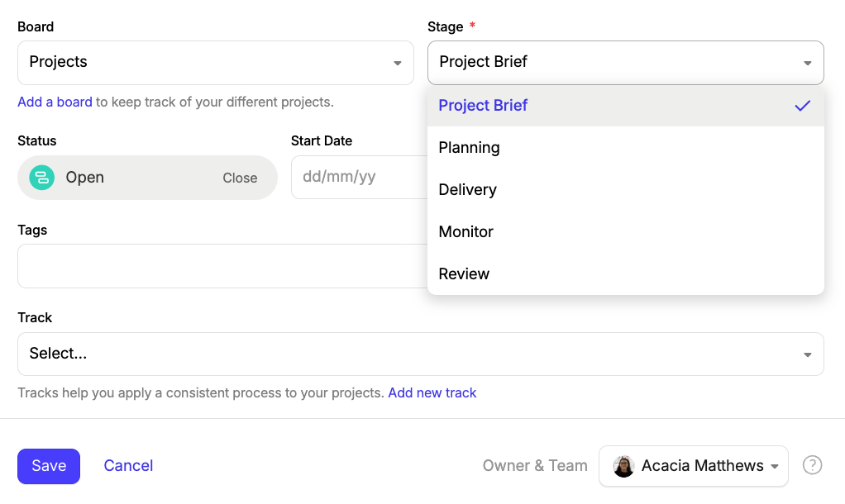Click the Track field label
Image resolution: width=845 pixels, height=504 pixels.
[x=35, y=318]
